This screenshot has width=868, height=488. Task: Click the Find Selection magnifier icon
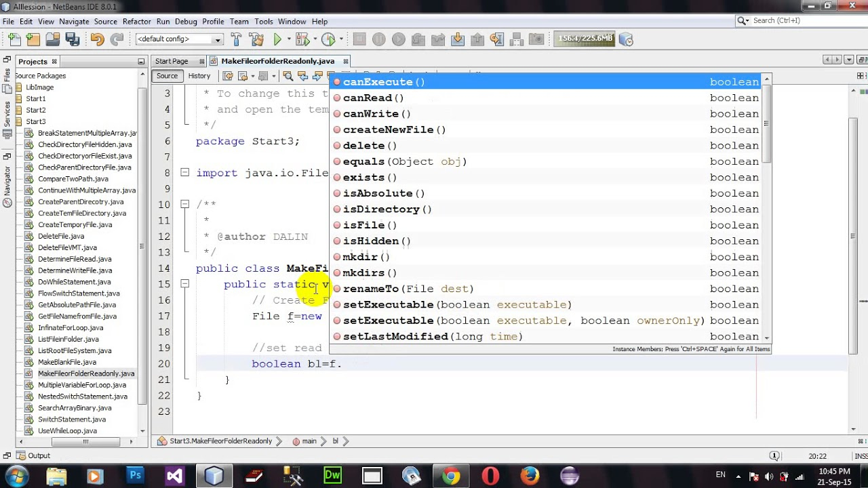pyautogui.click(x=288, y=76)
